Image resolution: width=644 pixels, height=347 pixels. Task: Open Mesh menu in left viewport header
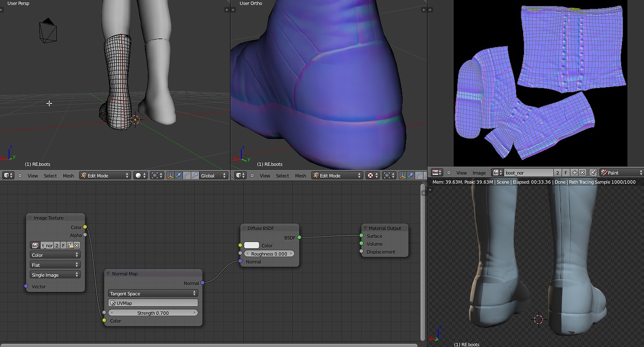tap(68, 176)
